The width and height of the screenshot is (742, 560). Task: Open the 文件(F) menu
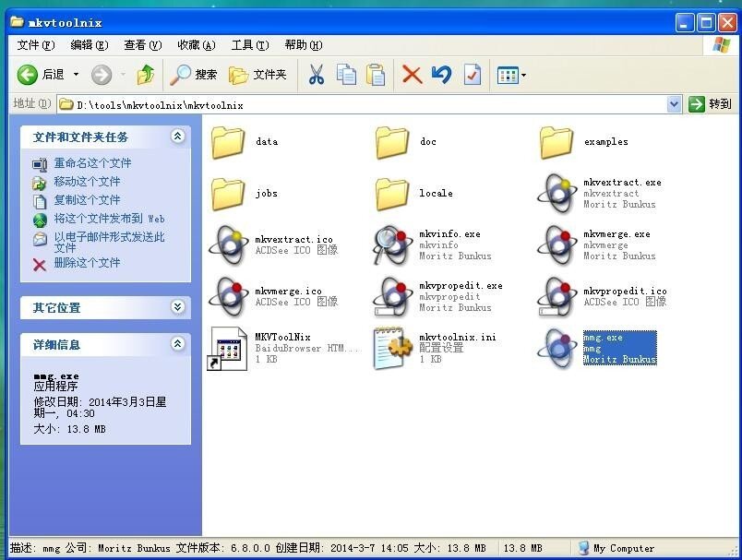[35, 45]
